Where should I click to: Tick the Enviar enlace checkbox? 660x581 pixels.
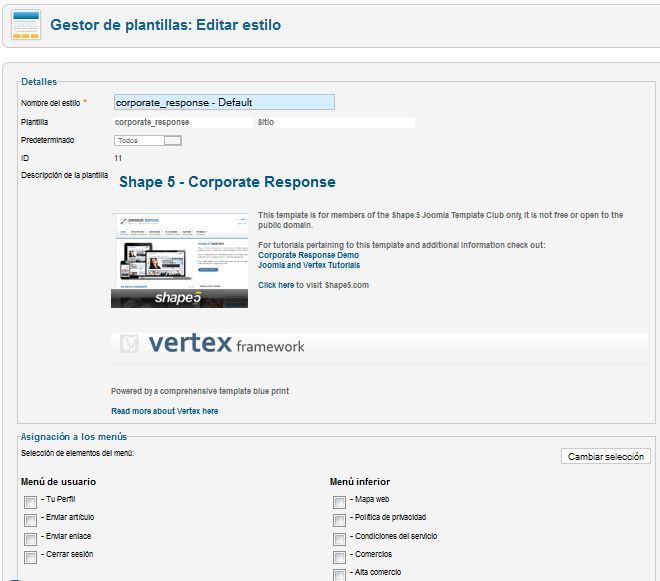(x=30, y=539)
